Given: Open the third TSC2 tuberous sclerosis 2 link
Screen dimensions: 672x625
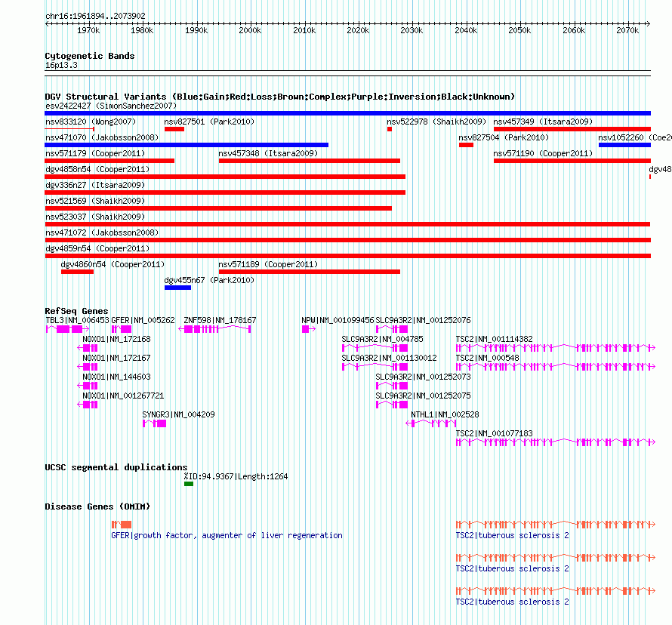Looking at the screenshot, I should pyautogui.click(x=512, y=602).
